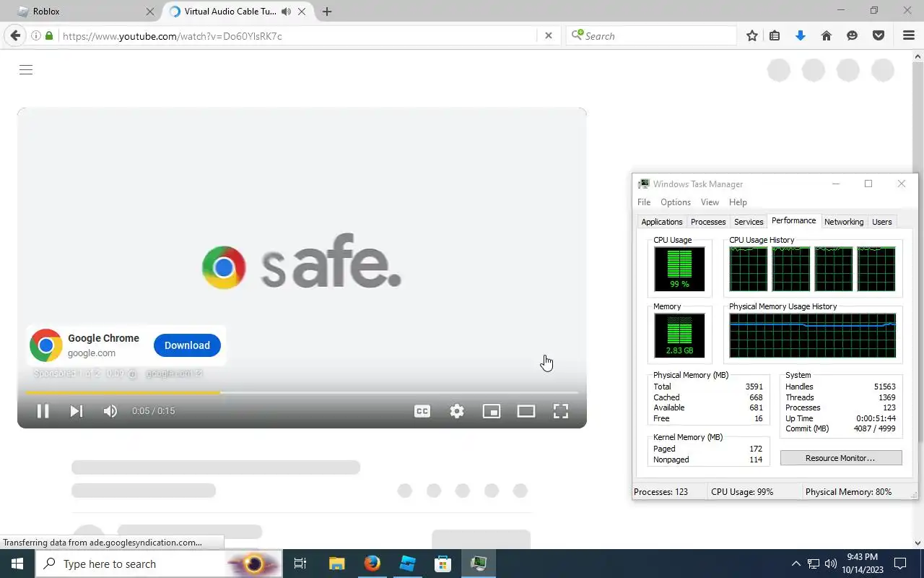Open Task View on taskbar

[300, 564]
